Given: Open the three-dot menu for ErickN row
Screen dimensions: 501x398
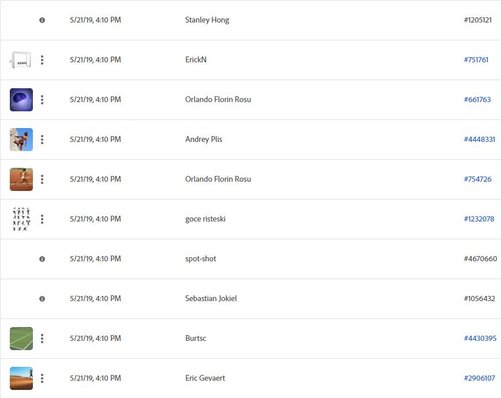Looking at the screenshot, I should 42,60.
